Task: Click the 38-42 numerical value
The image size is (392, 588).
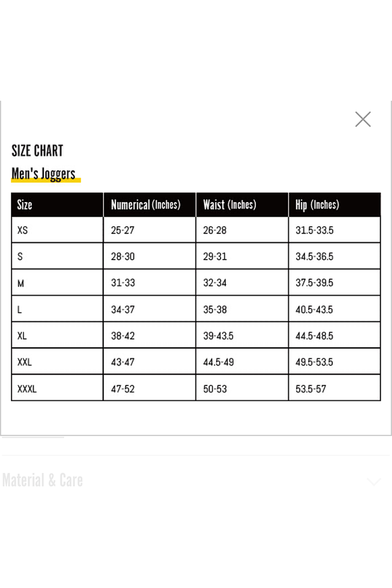Action: click(122, 336)
